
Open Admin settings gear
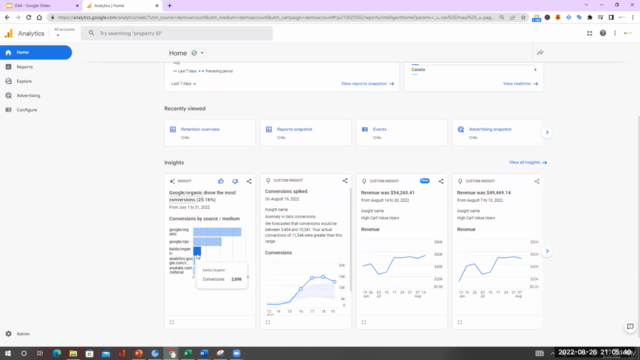(9, 333)
